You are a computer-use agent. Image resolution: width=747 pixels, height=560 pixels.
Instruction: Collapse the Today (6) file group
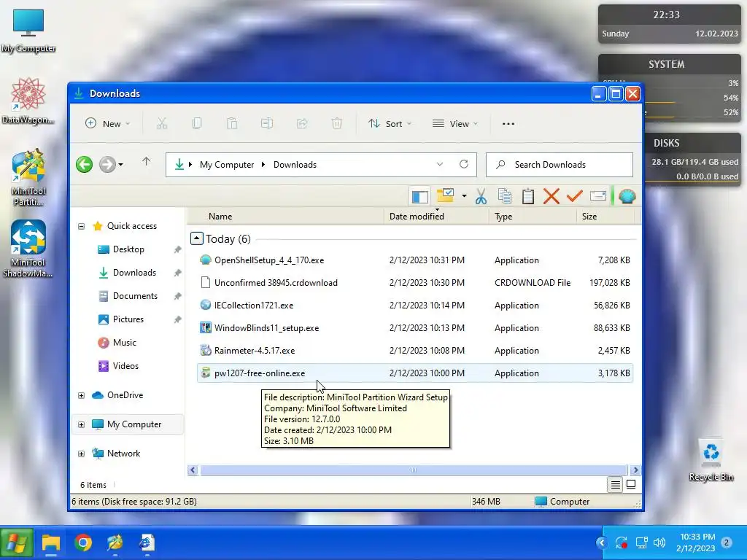point(197,238)
